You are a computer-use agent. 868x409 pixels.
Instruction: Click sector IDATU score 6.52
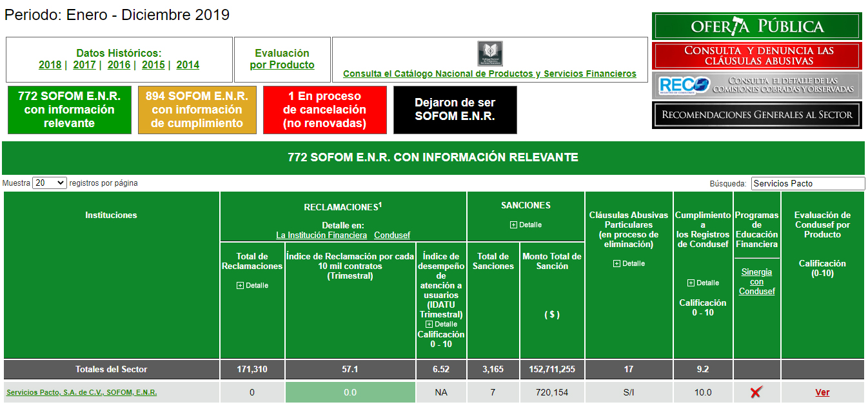[441, 370]
